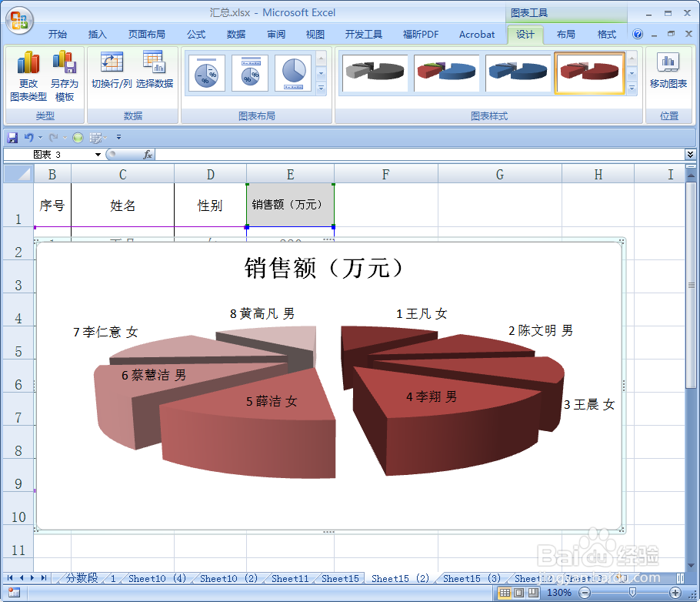Image resolution: width=700 pixels, height=602 pixels.
Task: Switch to Page Layout view icon
Action: pyautogui.click(x=518, y=593)
